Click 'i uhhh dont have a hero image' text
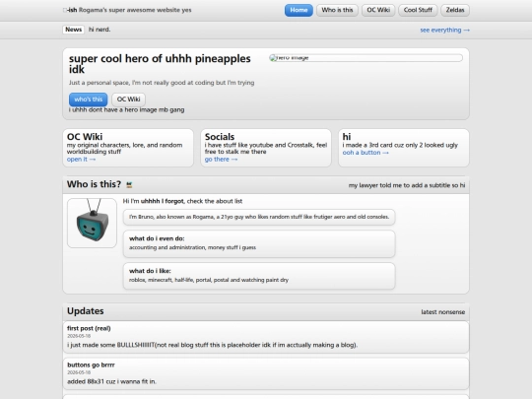The height and width of the screenshot is (399, 532). pyautogui.click(x=126, y=110)
